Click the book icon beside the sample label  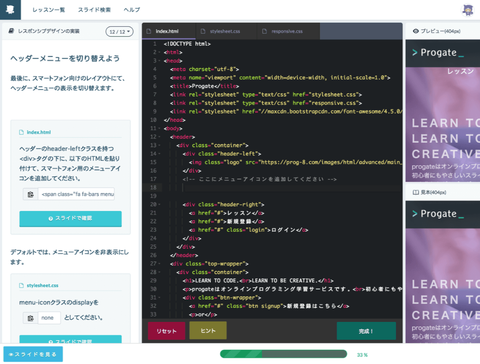(415, 192)
